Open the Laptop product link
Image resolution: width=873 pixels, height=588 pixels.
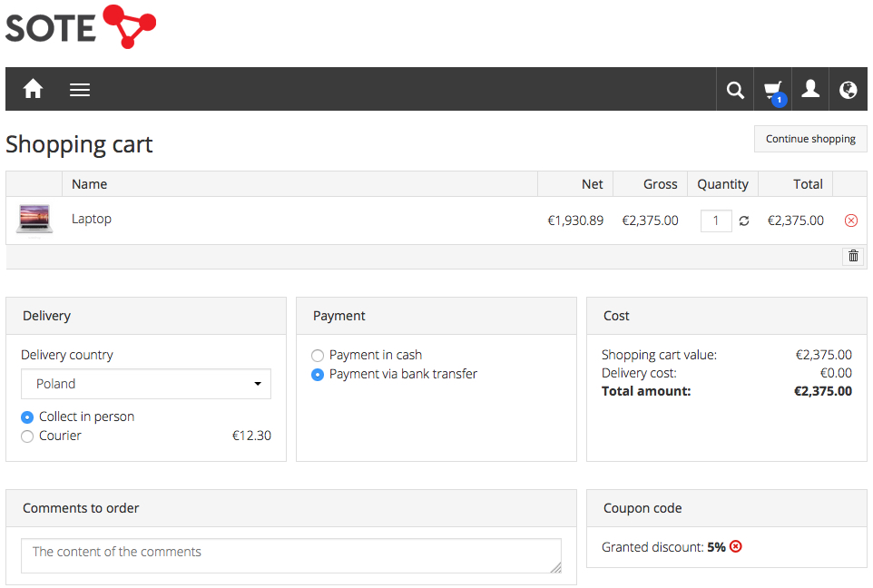click(x=92, y=219)
